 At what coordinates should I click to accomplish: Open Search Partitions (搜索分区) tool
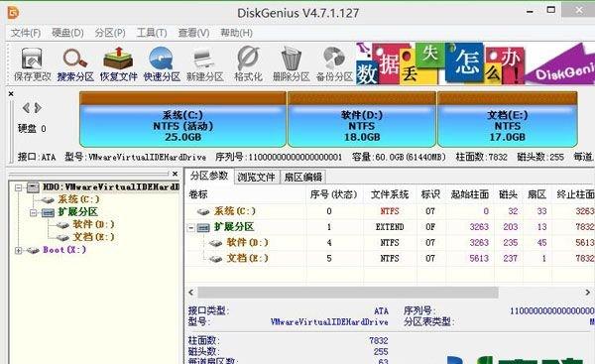pyautogui.click(x=75, y=64)
